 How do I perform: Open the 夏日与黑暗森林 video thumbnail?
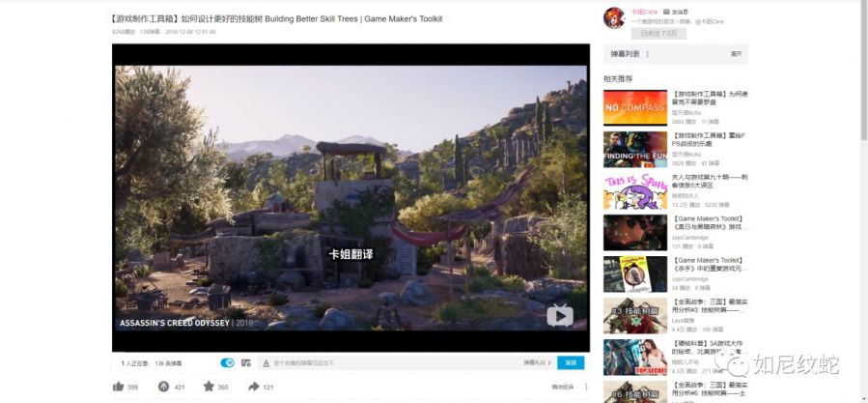click(635, 232)
